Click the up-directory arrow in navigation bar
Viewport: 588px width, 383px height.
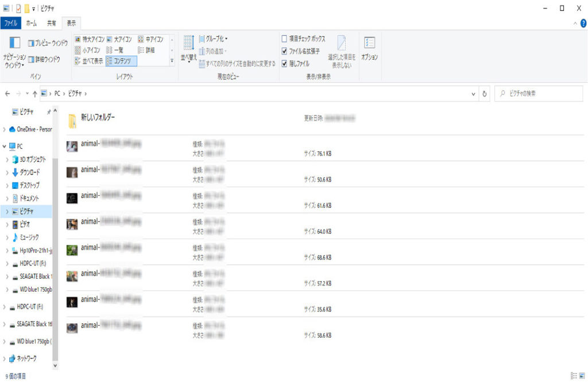point(35,93)
